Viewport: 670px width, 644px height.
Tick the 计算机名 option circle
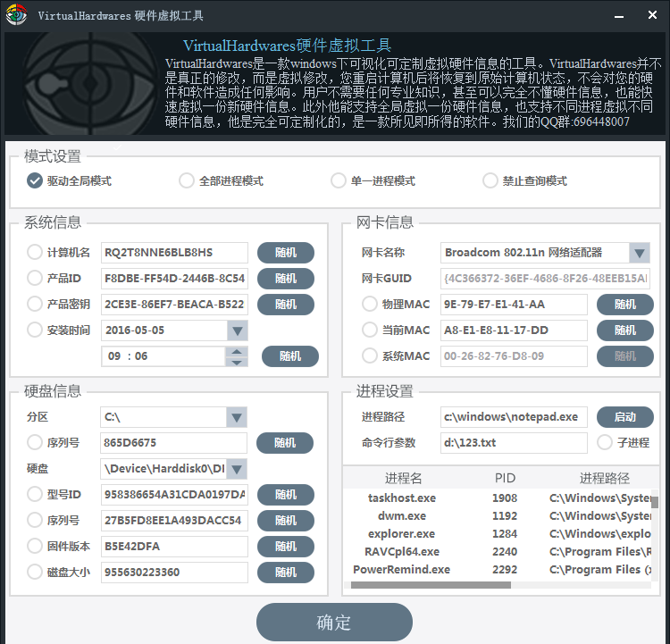click(35, 253)
